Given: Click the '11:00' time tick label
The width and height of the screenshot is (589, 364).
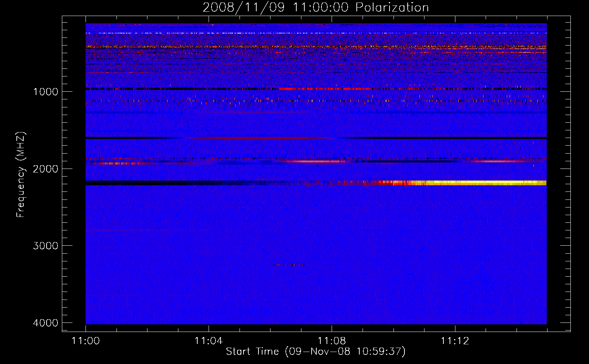Looking at the screenshot, I should pos(86,341).
